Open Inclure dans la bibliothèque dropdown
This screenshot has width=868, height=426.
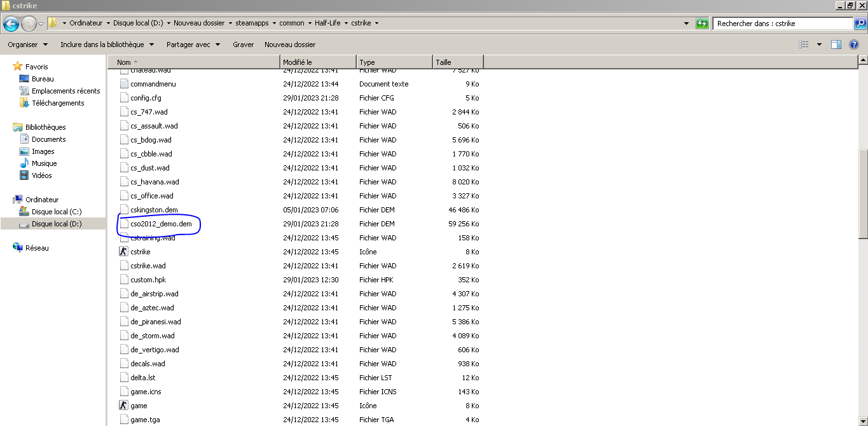point(107,45)
